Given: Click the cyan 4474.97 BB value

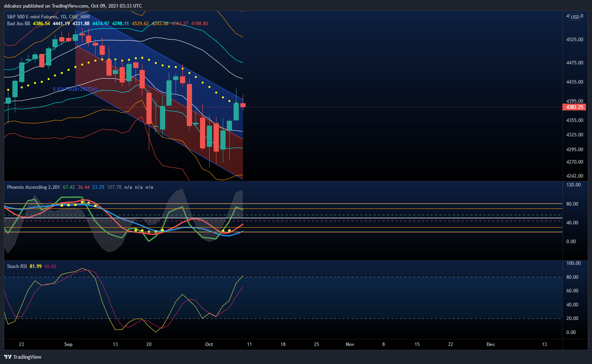Looking at the screenshot, I should point(101,24).
